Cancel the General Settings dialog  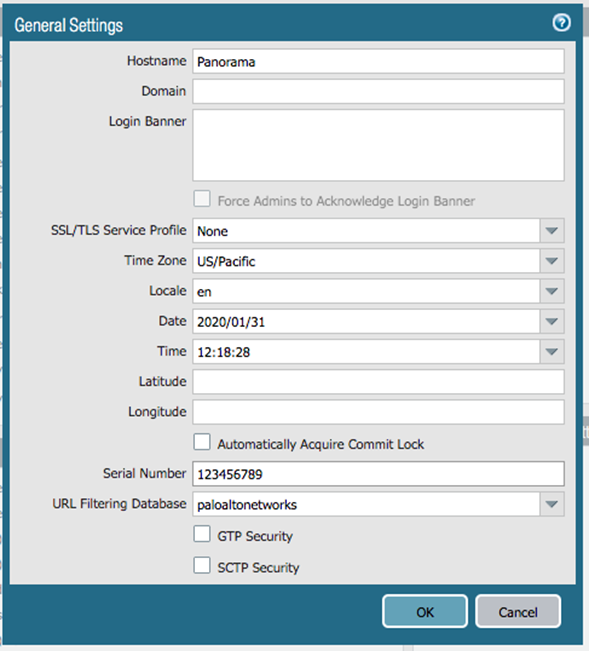click(x=518, y=612)
